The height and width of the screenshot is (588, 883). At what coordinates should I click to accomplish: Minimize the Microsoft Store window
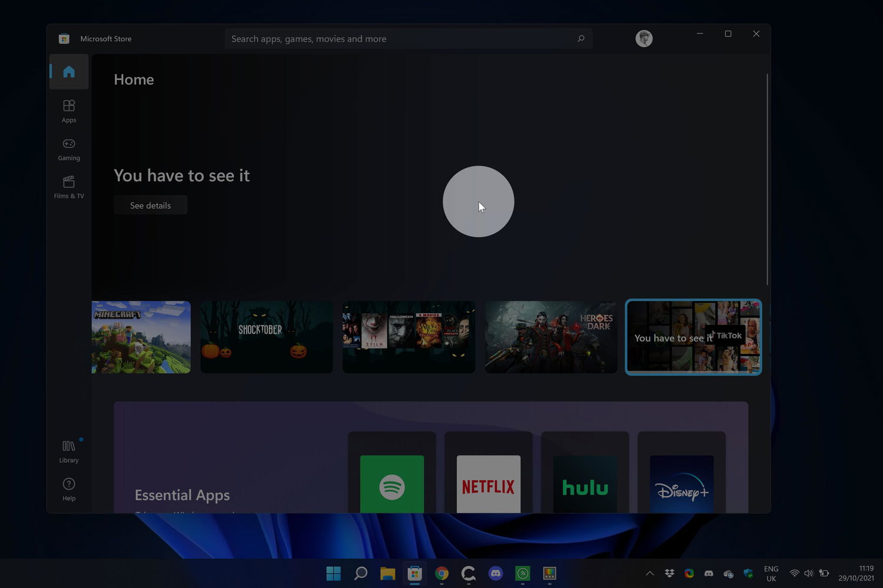(x=700, y=34)
